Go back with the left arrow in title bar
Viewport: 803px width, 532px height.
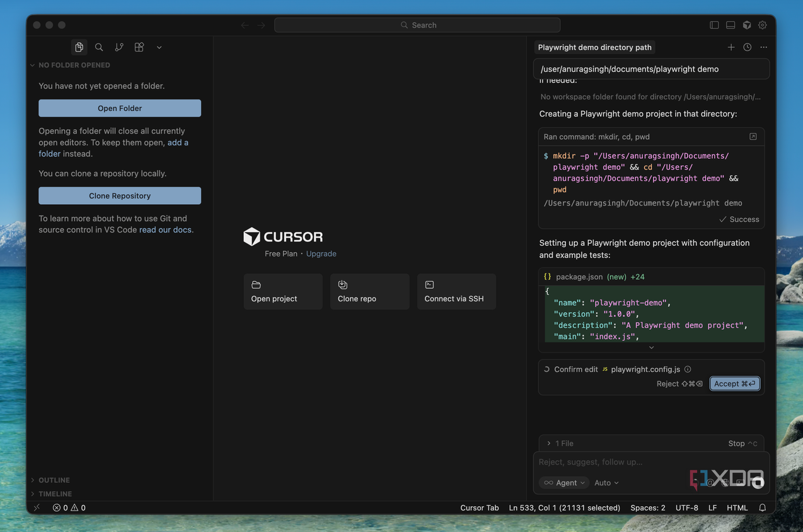245,25
